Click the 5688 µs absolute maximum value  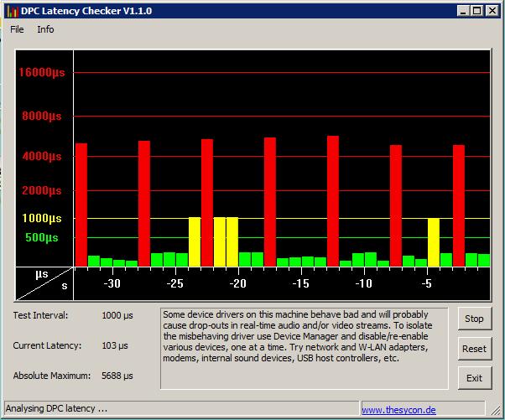(x=117, y=376)
